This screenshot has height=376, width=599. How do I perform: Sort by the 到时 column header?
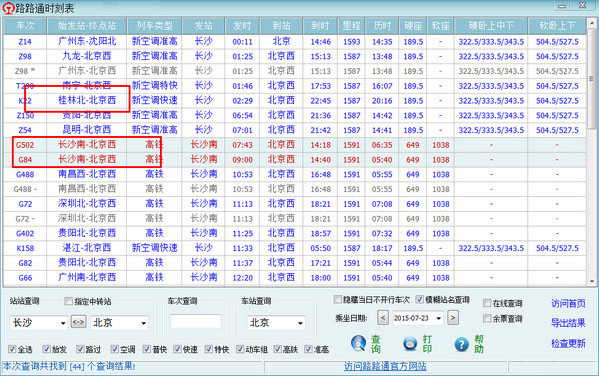coord(320,26)
